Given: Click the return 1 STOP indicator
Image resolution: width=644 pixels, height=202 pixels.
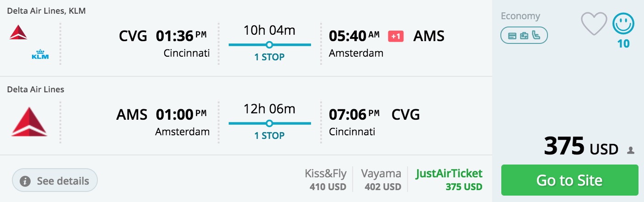Looking at the screenshot, I should 269,136.
